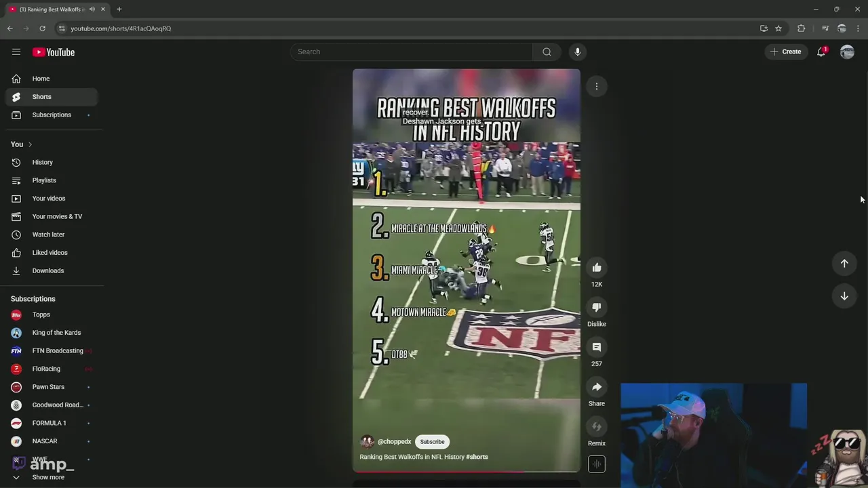This screenshot has height=488, width=868.
Task: Subscribe to @choppedx
Action: pyautogui.click(x=432, y=442)
